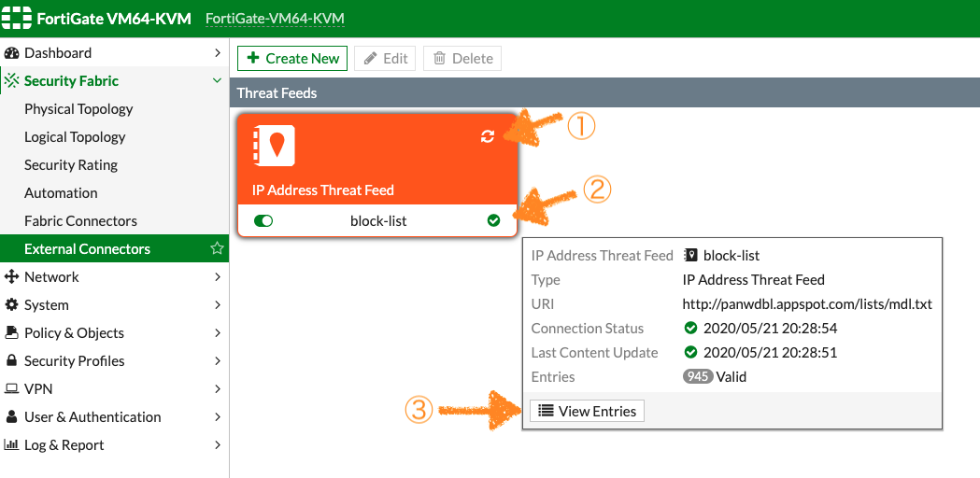980x478 pixels.
Task: Click the FortiGate-VM64-KVM hostname link
Action: tap(275, 19)
